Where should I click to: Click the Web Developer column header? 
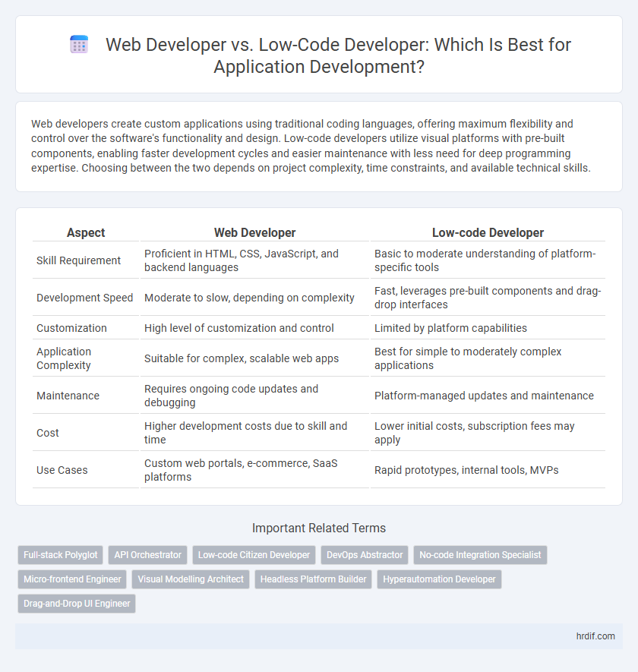pyautogui.click(x=254, y=232)
